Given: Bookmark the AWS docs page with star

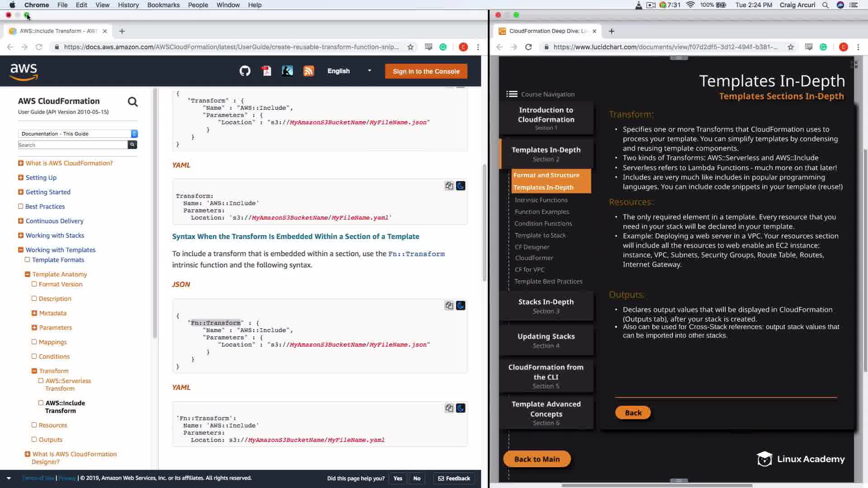Looking at the screenshot, I should pos(410,47).
